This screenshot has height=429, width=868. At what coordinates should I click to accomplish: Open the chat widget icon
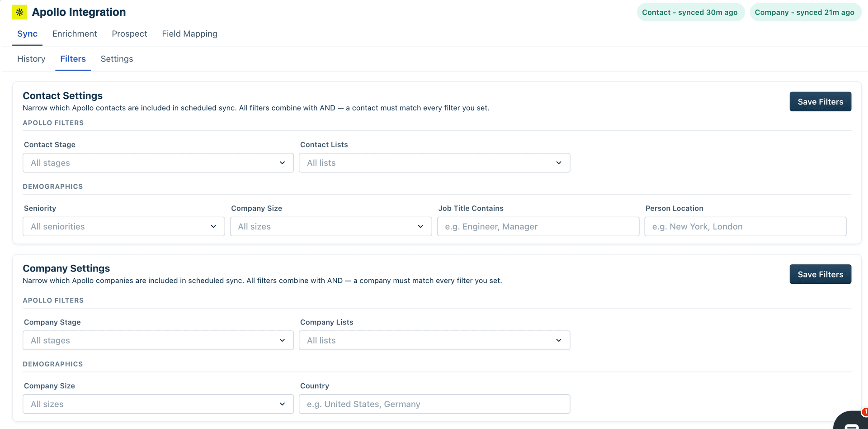coord(852,421)
